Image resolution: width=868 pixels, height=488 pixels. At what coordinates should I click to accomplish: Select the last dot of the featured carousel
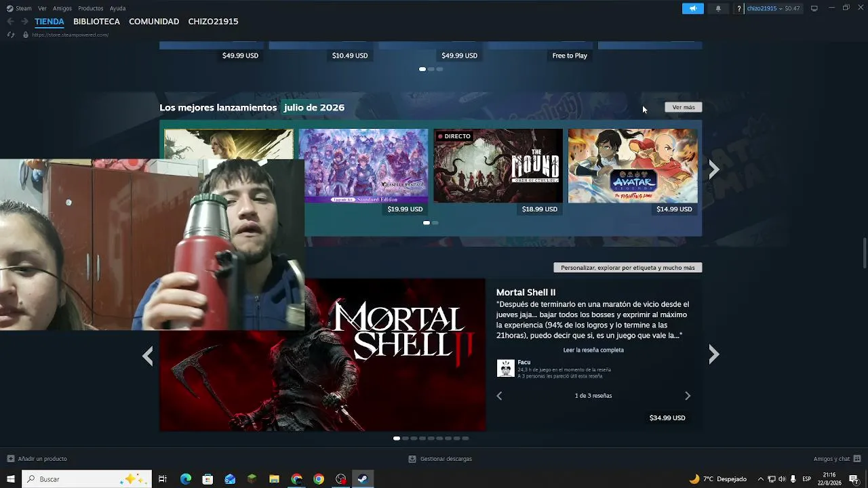(x=465, y=439)
